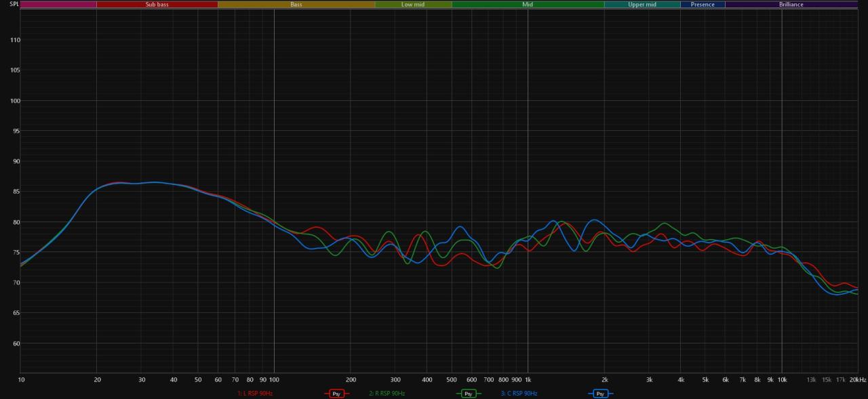
Task: Click the 10 Hz frequency axis label
Action: 21,380
